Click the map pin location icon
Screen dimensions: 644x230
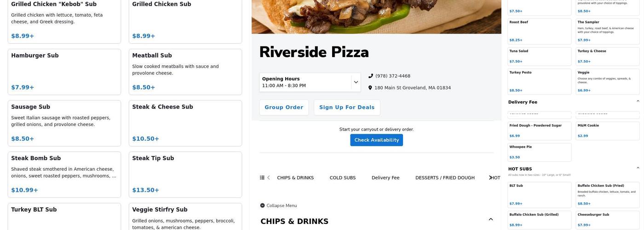click(370, 88)
